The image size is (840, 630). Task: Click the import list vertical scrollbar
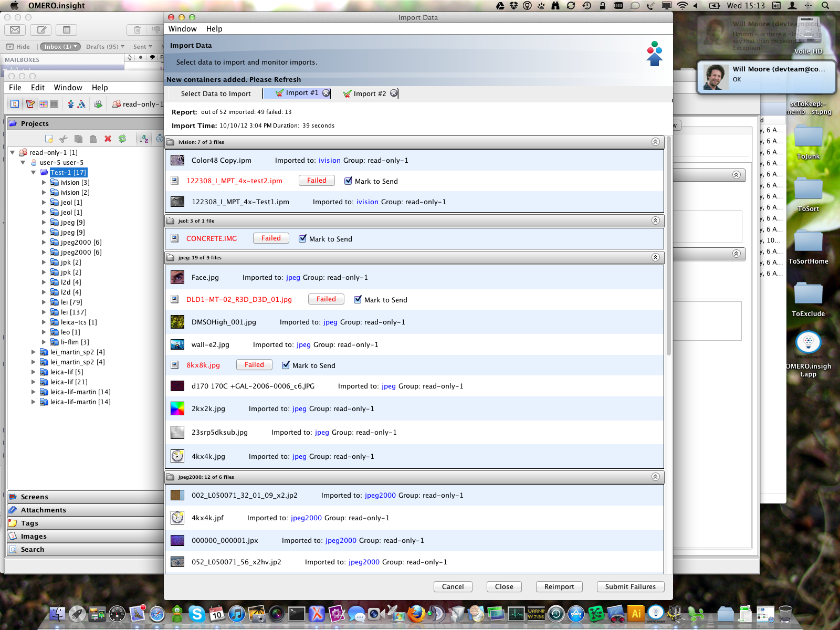point(669,247)
